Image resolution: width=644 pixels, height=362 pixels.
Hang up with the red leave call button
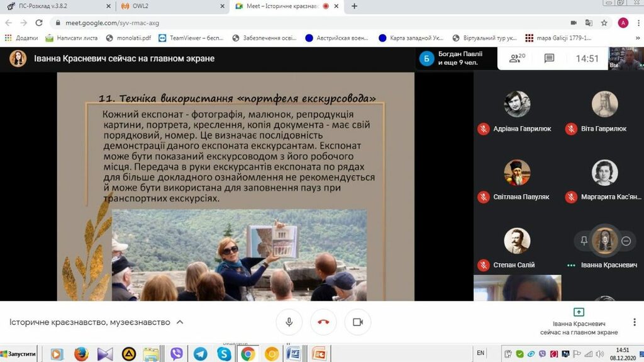(323, 322)
